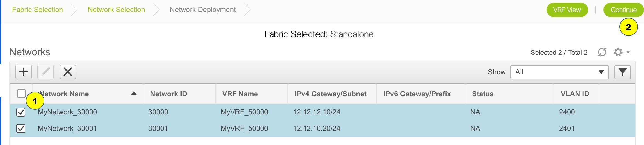Uncheck the MyNetwork_30000 checkbox
Viewport: 644px width, 145px height.
click(x=21, y=112)
